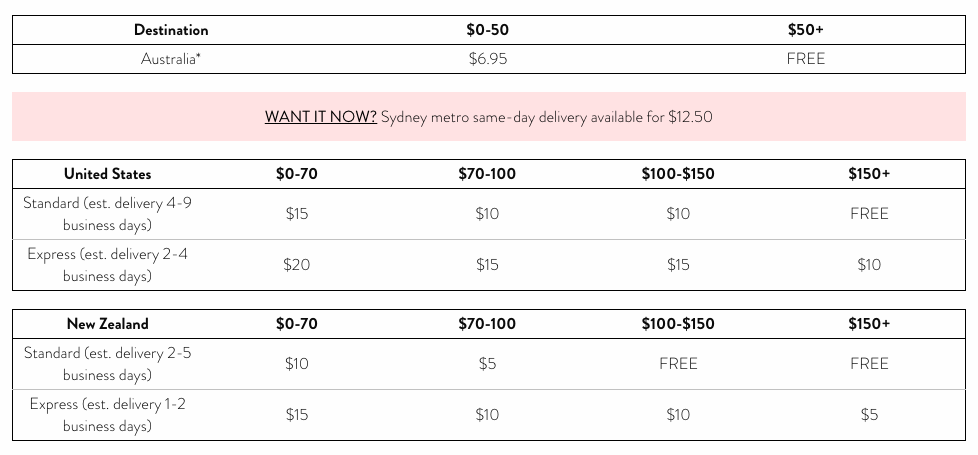Select the NZ Express 1-2 business days label
This screenshot has height=455, width=978.
tap(107, 415)
